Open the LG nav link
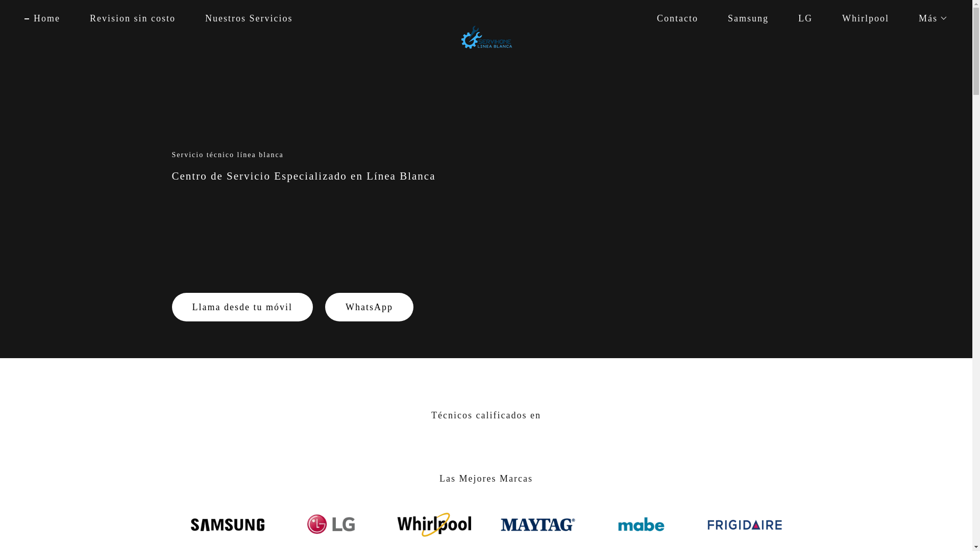This screenshot has width=980, height=551. [805, 18]
